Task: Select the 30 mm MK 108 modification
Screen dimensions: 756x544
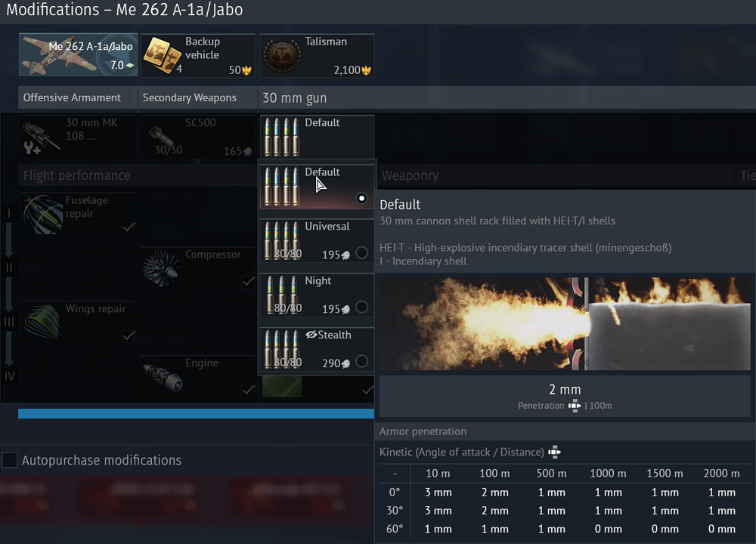Action: coord(76,136)
